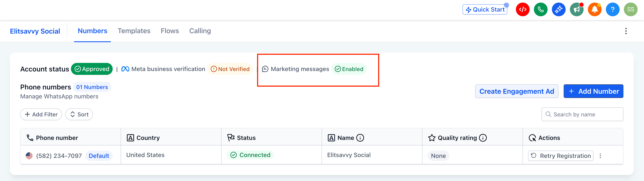Open the red developer code icon
Viewport: 644px width, 181px height.
point(523,9)
